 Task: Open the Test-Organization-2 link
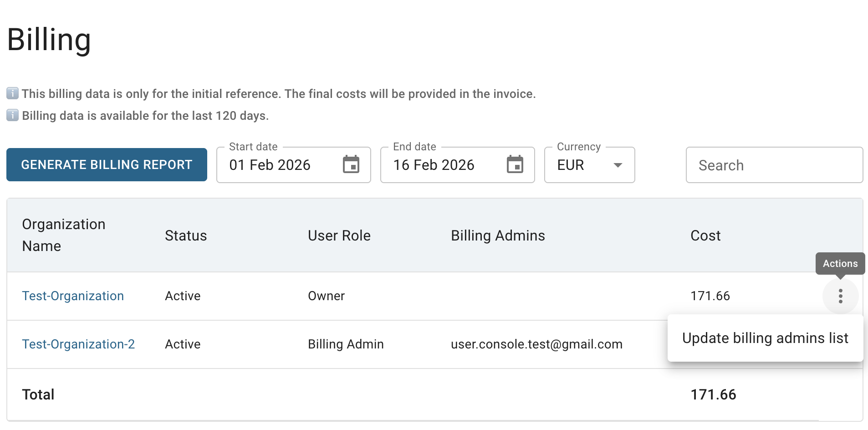[78, 344]
